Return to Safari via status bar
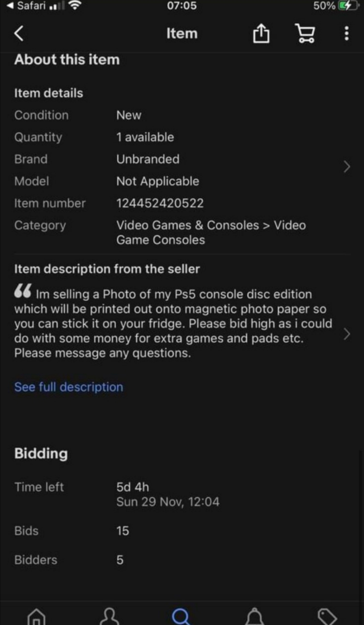Viewport: 364px width, 625px height. [x=26, y=6]
